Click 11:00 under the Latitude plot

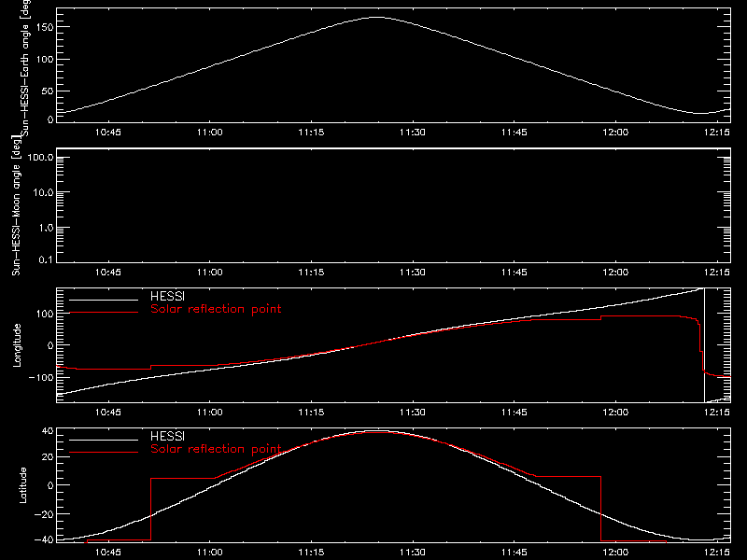209,553
